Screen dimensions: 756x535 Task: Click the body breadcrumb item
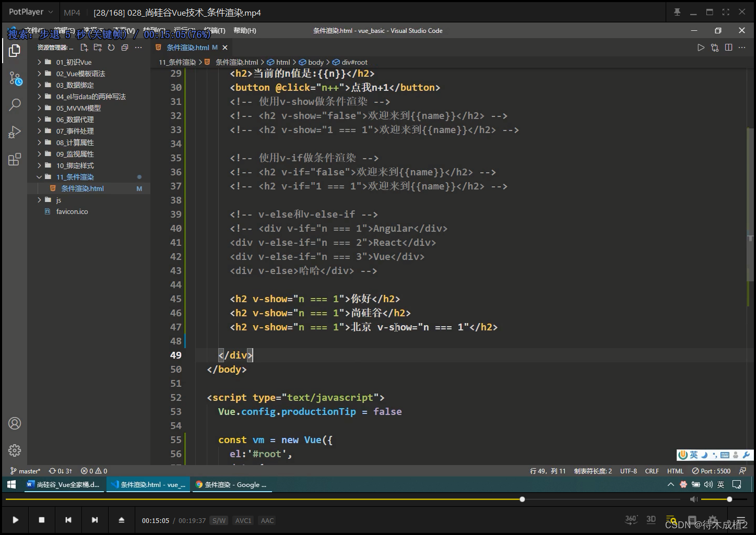tap(312, 62)
